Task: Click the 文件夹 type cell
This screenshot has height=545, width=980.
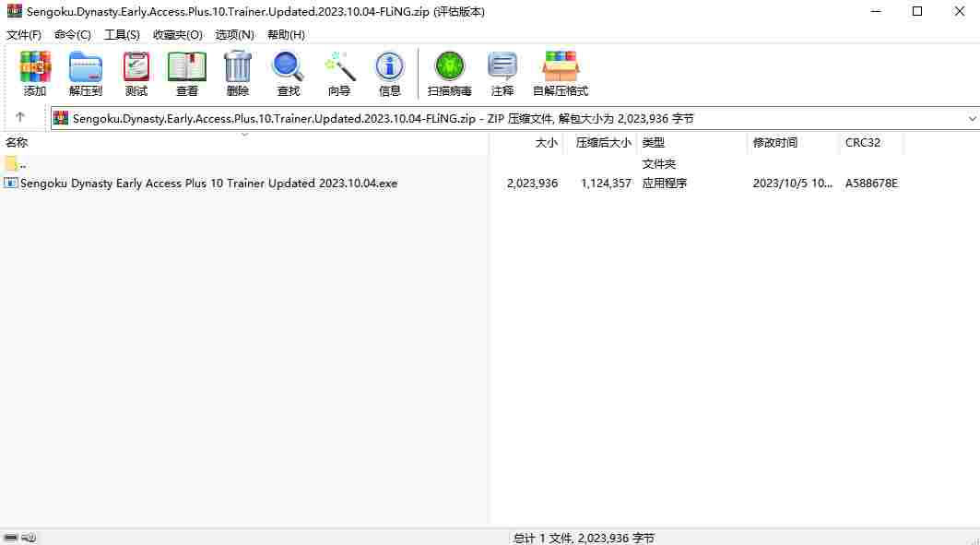Action: pyautogui.click(x=659, y=164)
